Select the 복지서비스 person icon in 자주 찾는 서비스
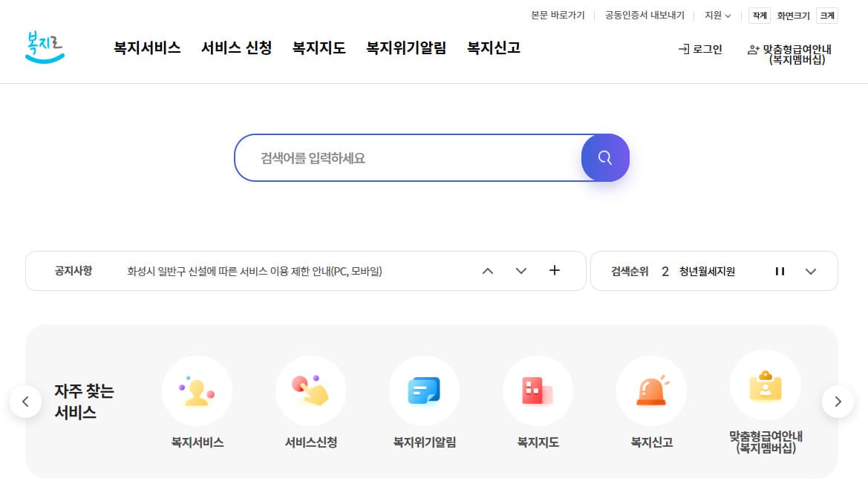This screenshot has height=504, width=868. tap(197, 390)
